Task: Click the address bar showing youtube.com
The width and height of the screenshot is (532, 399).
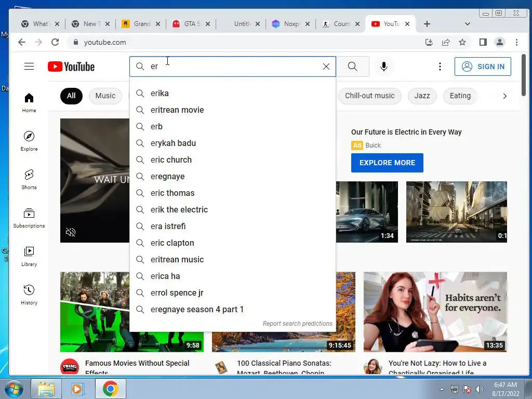Action: point(244,42)
